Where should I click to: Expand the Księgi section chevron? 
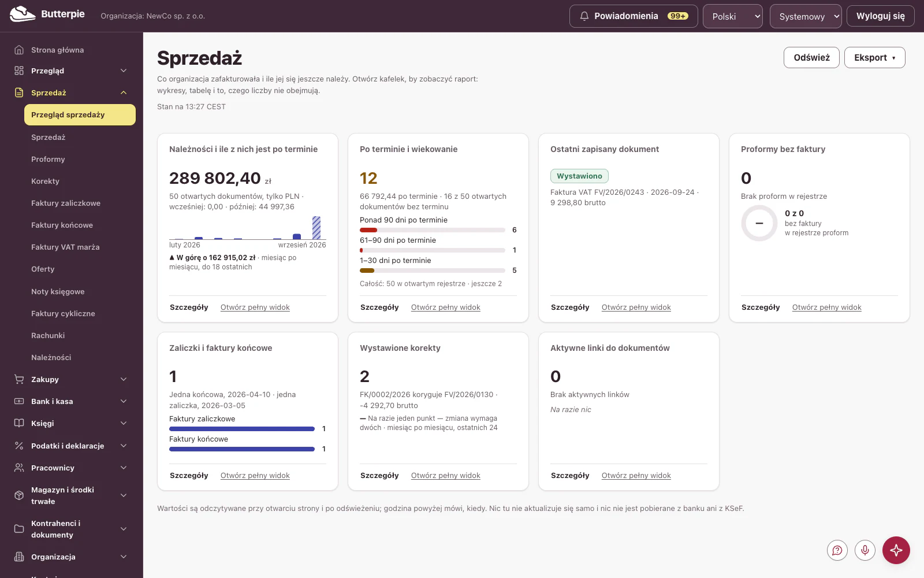(124, 423)
